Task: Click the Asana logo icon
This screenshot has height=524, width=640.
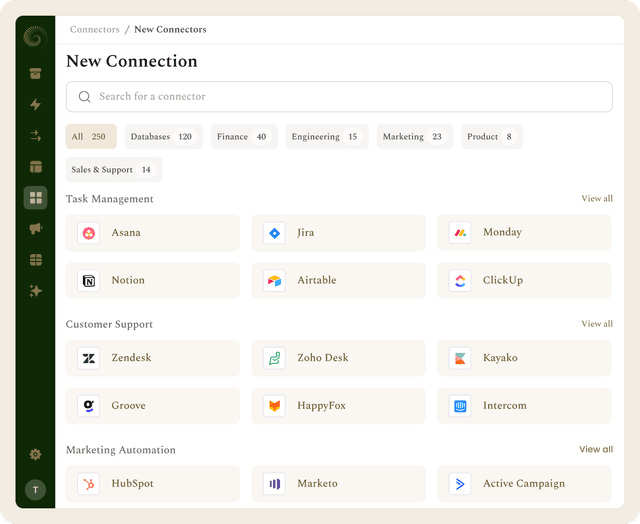Action: [x=89, y=233]
